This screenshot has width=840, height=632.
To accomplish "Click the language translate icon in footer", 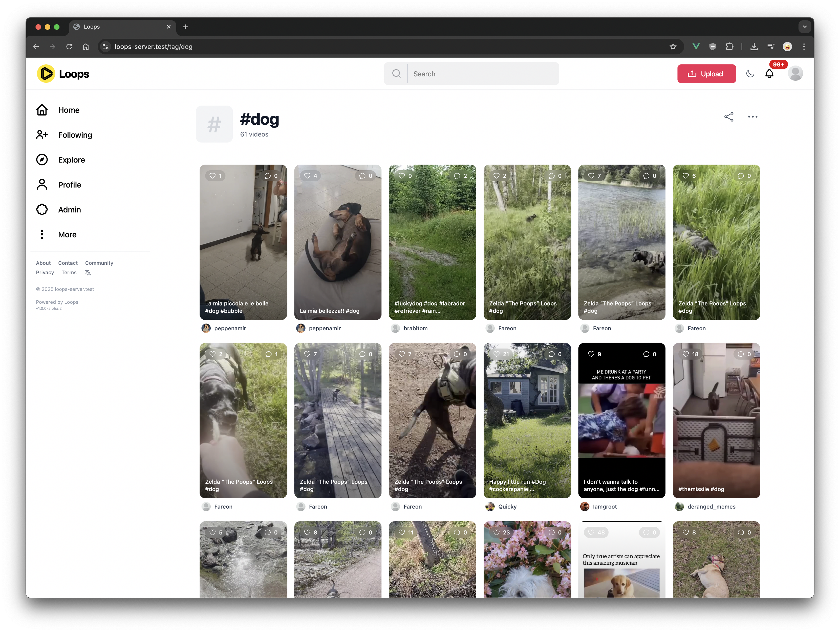I will click(88, 273).
